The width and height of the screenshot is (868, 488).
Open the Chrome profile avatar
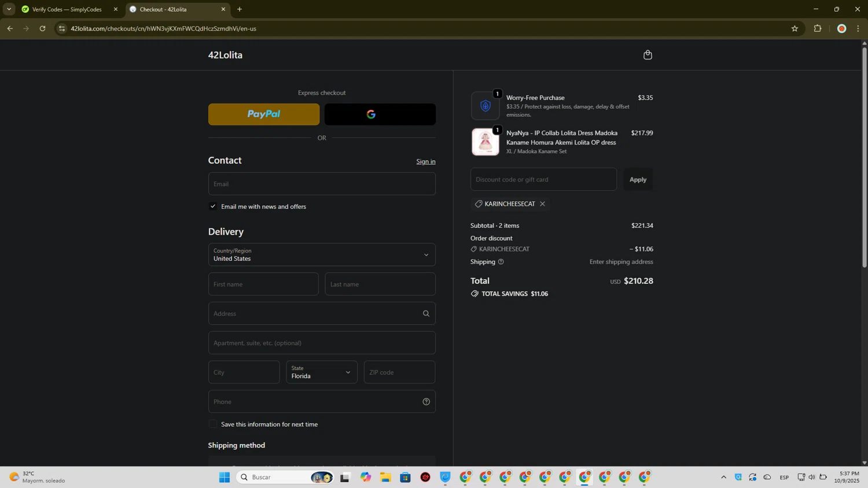tap(842, 28)
